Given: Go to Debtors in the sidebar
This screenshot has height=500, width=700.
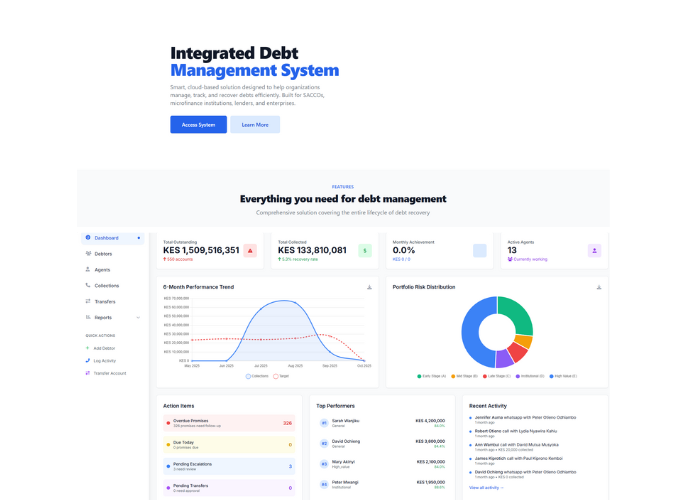Looking at the screenshot, I should pos(103,254).
